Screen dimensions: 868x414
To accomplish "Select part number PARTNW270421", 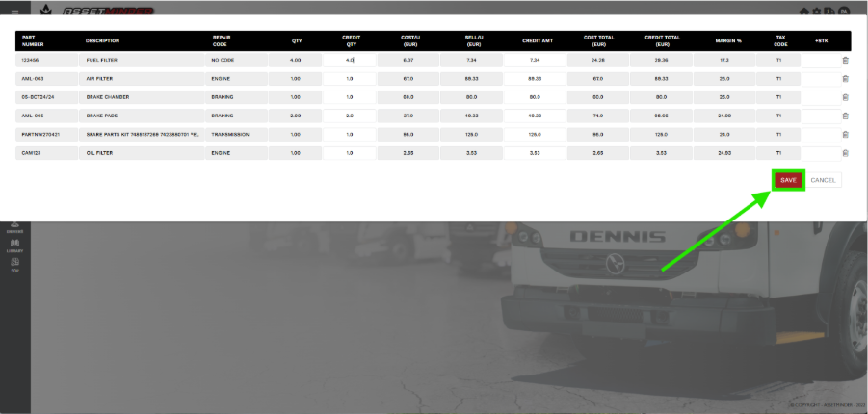I will click(47, 135).
